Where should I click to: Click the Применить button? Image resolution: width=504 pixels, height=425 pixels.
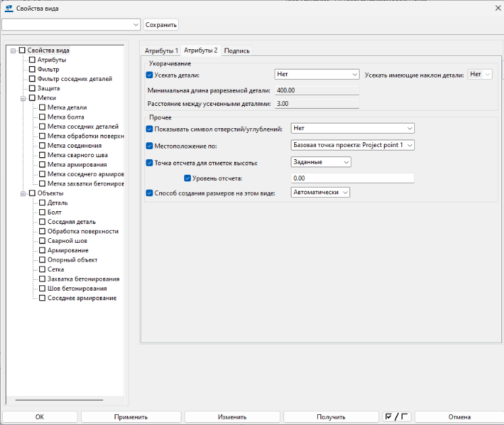130,417
